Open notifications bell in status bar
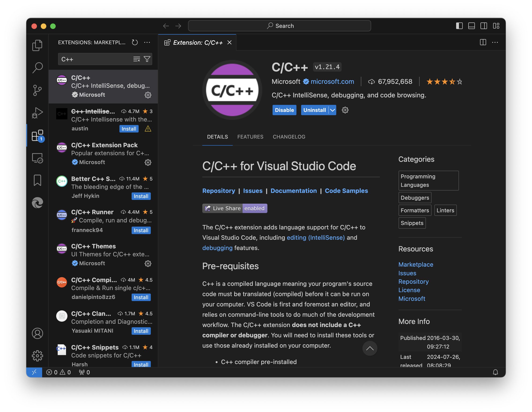Image resolution: width=532 pixels, height=412 pixels. 495,372
